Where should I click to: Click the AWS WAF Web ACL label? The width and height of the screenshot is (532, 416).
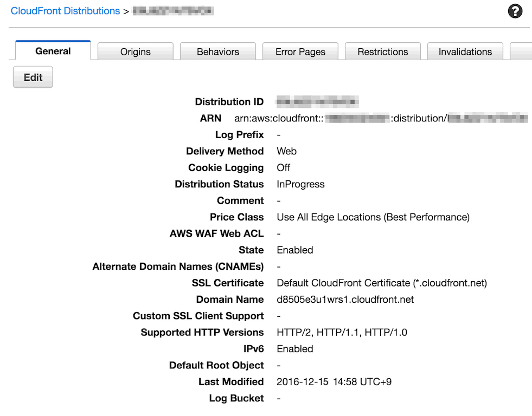(217, 233)
